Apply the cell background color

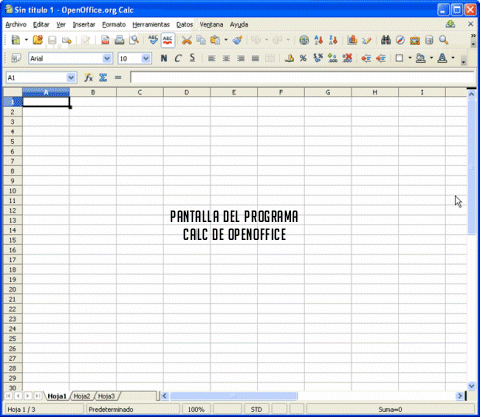(421, 59)
